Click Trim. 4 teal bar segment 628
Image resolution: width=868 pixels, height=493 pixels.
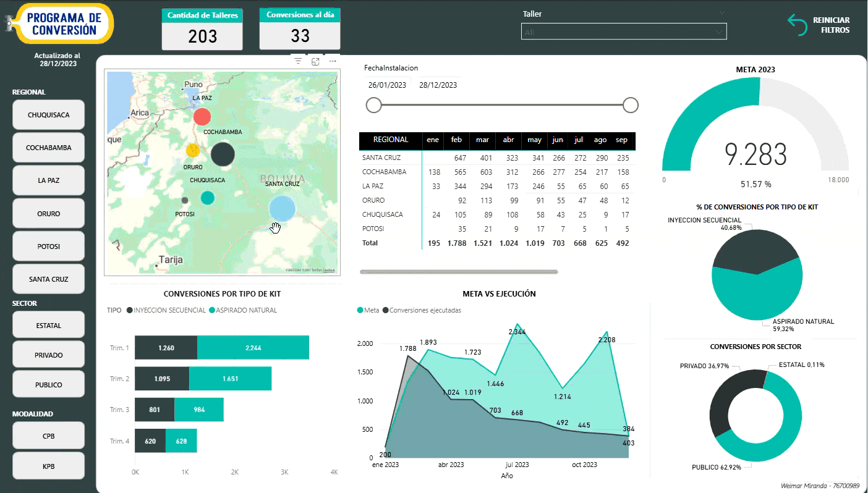(181, 441)
